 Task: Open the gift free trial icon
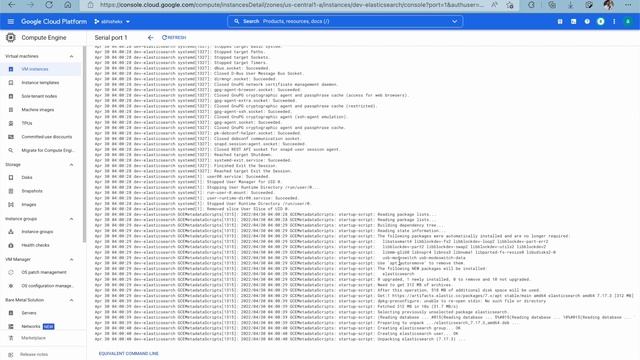click(x=560, y=21)
